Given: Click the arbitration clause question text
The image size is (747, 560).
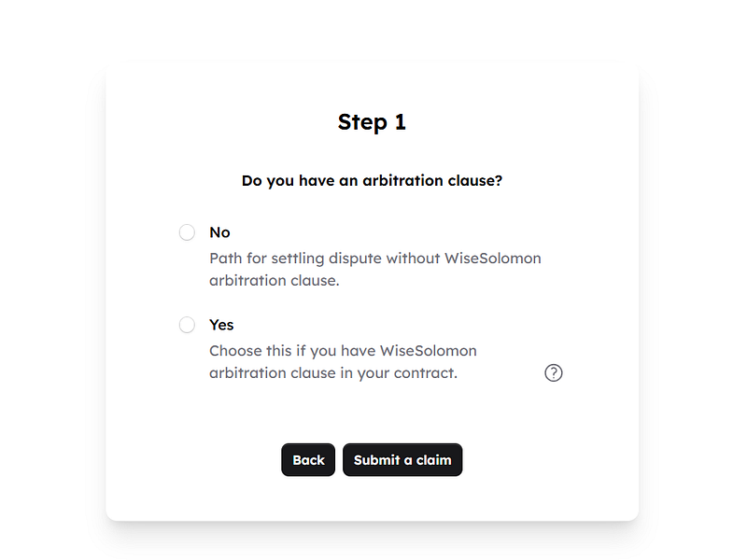Looking at the screenshot, I should 373,180.
